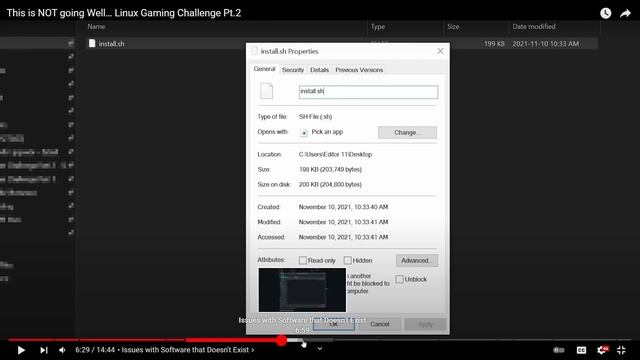Enable the Hidden checkbox
Image resolution: width=640 pixels, height=360 pixels.
click(x=347, y=260)
